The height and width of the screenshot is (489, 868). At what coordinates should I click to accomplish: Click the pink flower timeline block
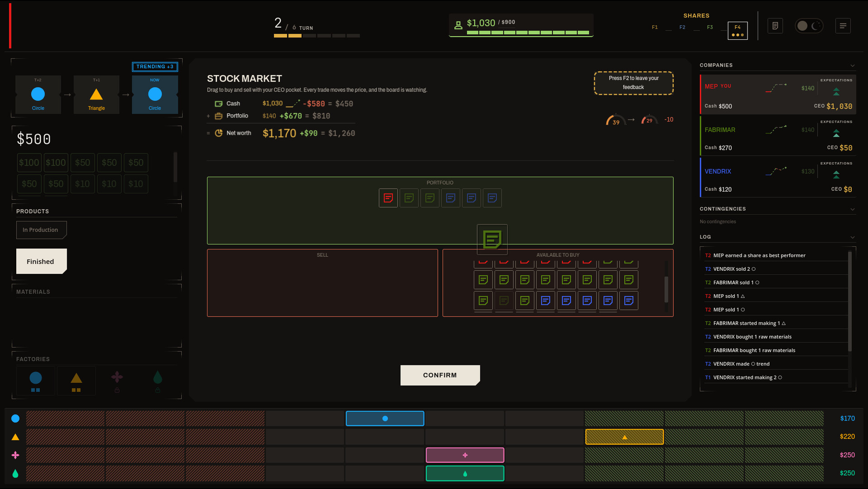(x=465, y=455)
